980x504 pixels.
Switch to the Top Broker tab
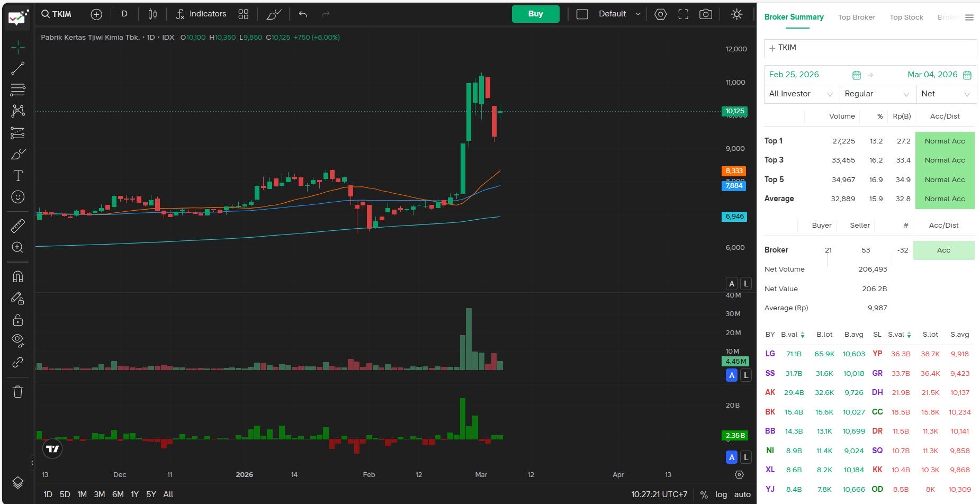pos(857,17)
